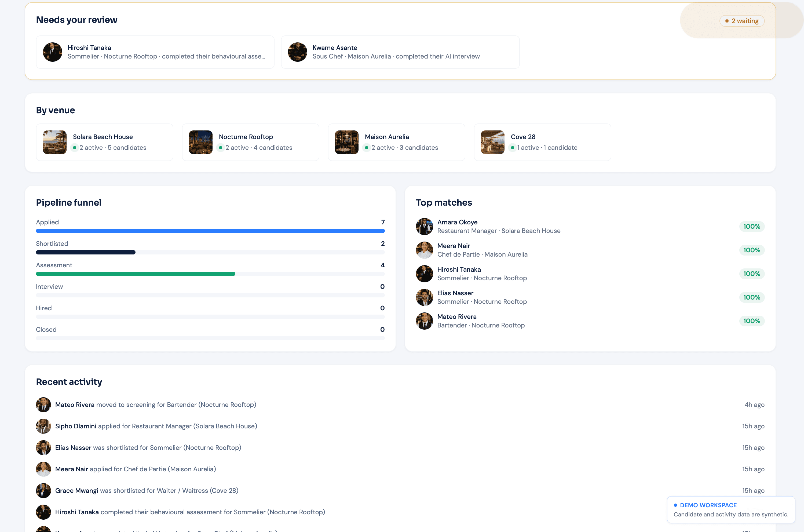Screen dimensions: 804x532
Task: Click the Hired stage label in funnel
Action: click(x=44, y=308)
